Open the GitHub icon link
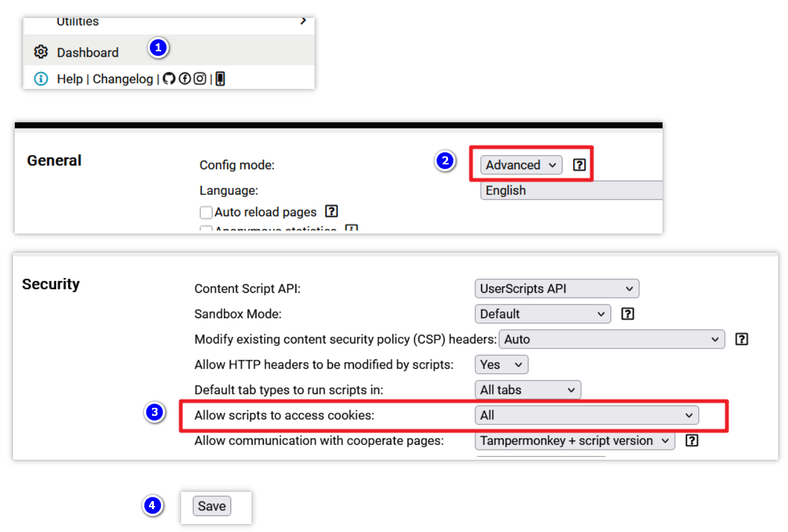This screenshot has width=788, height=532. pos(169,78)
